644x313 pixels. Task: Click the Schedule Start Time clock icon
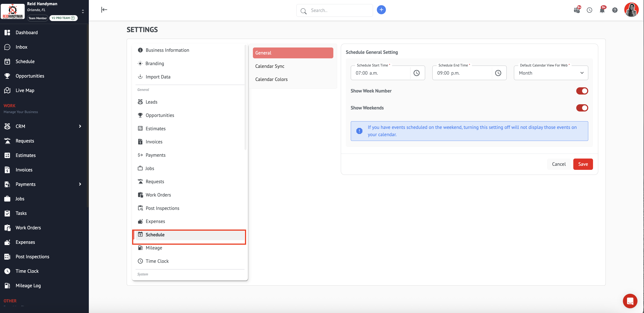point(416,73)
